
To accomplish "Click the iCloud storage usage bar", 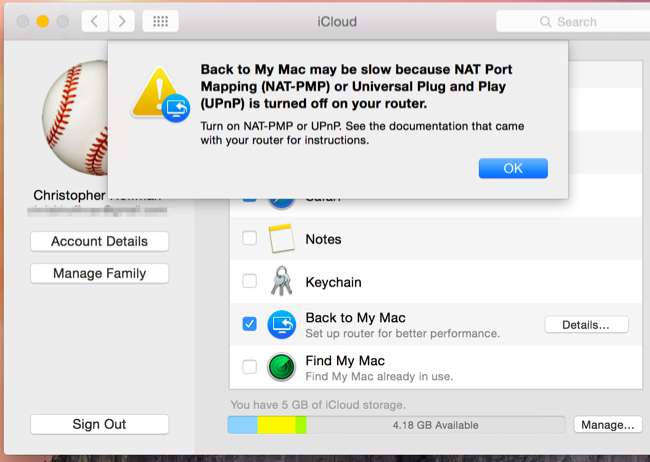I will point(395,425).
